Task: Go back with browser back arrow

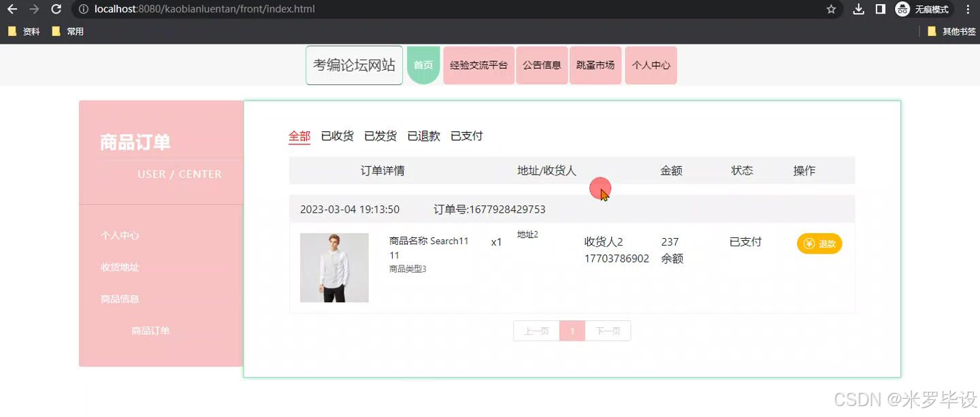Action: click(x=12, y=10)
